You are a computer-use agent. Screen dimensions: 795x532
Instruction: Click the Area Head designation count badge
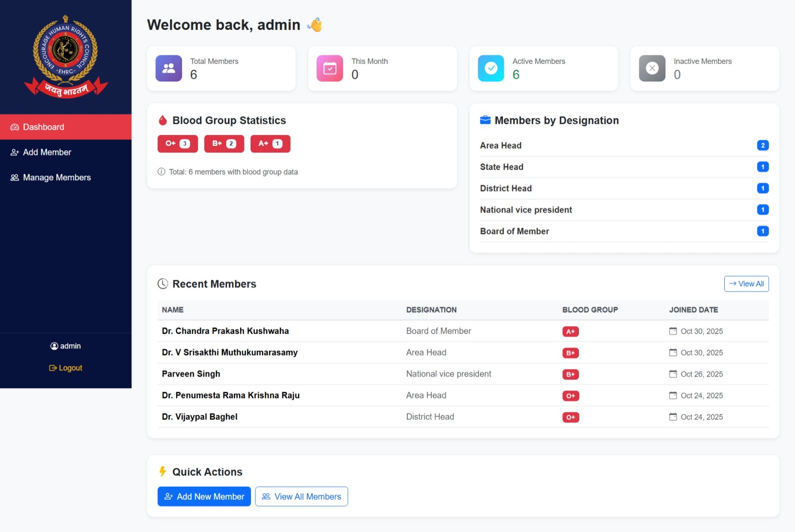coord(762,145)
